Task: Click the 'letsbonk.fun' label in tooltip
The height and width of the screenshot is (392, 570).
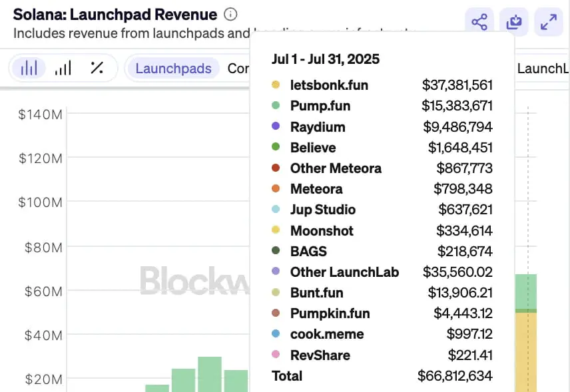Action: point(329,85)
